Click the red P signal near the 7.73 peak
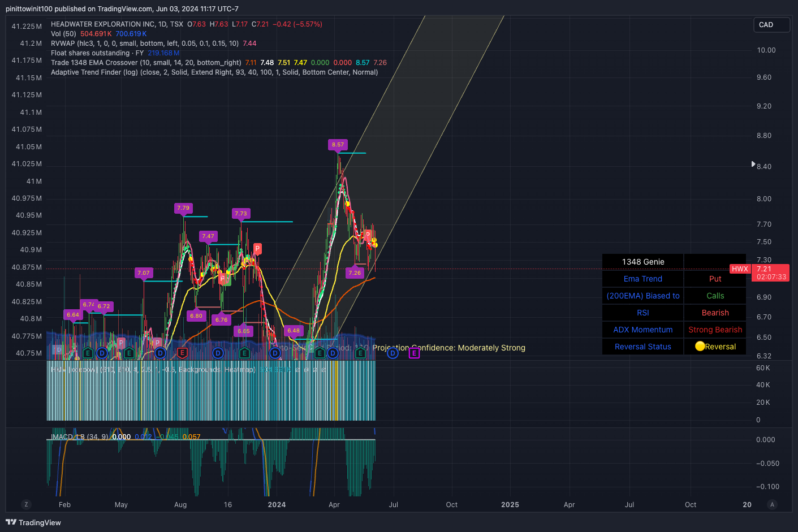The height and width of the screenshot is (532, 798). pos(257,248)
